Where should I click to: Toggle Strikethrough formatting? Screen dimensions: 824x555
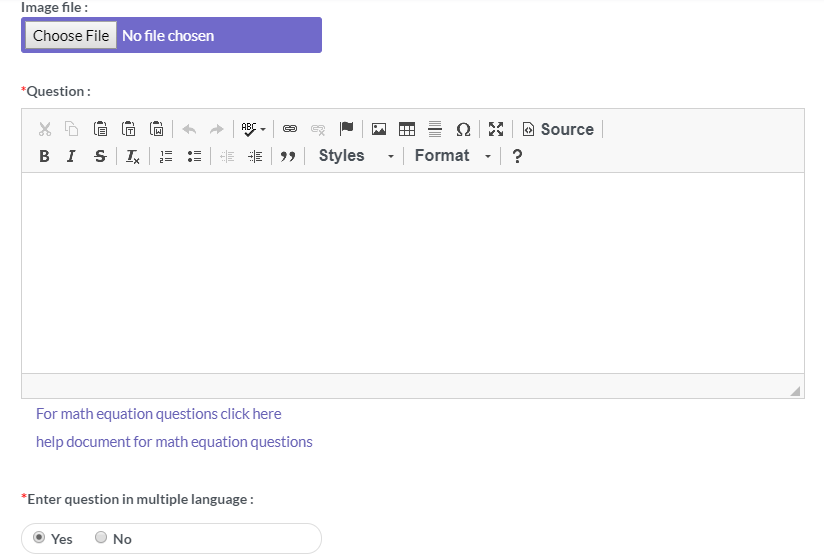click(x=100, y=156)
